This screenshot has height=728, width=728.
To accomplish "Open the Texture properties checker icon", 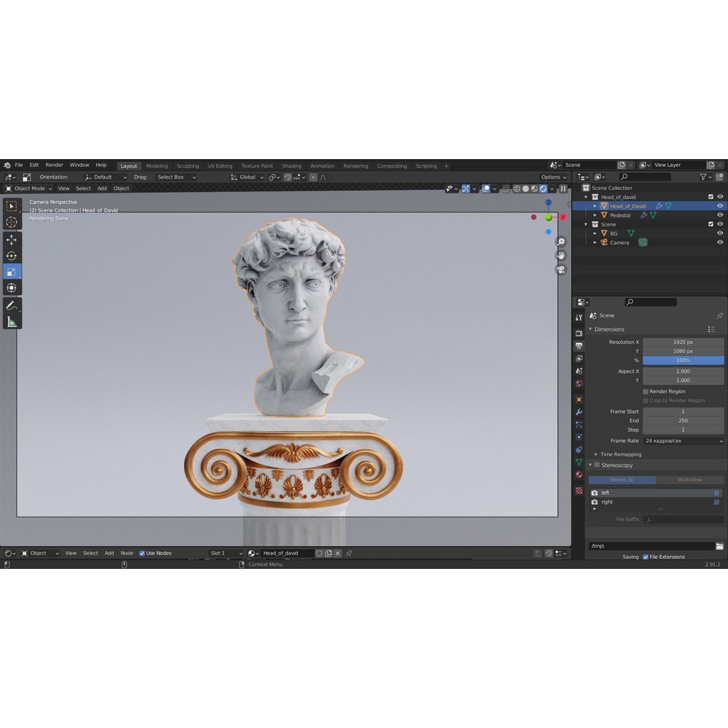I will pyautogui.click(x=579, y=491).
